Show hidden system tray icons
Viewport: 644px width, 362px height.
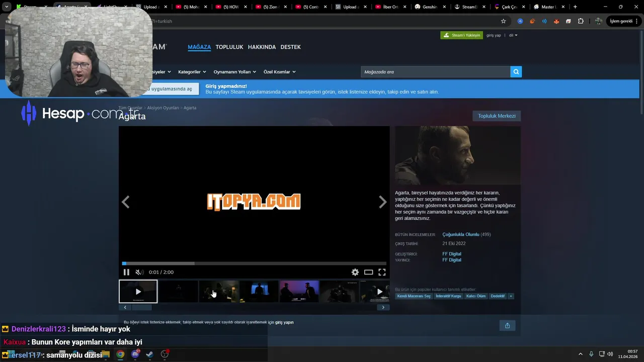click(581, 354)
